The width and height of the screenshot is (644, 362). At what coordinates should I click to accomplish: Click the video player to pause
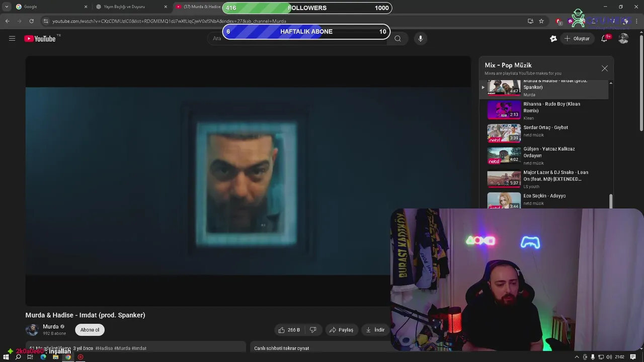248,181
